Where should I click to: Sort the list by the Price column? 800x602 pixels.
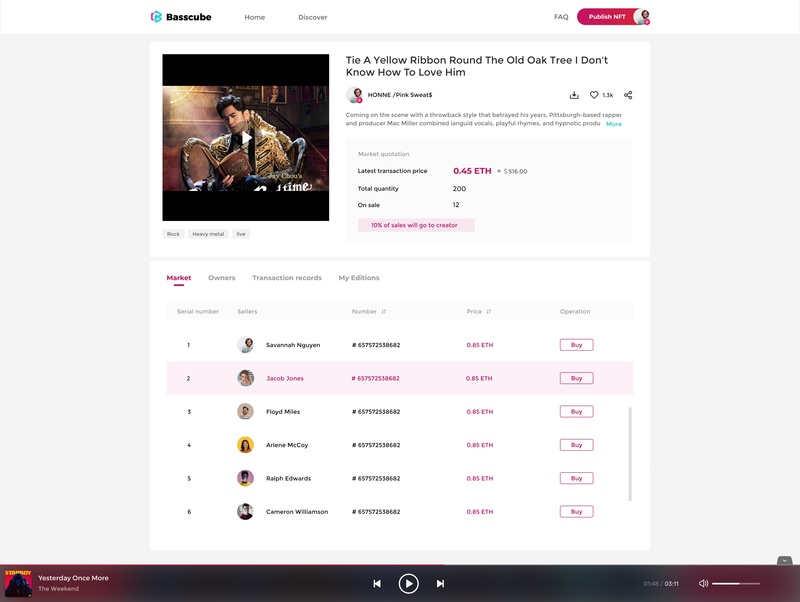[x=488, y=311]
